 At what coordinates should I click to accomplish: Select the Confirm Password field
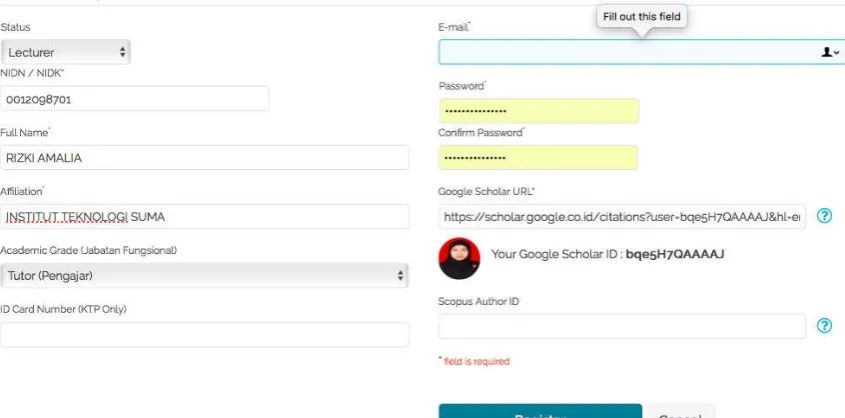tap(539, 158)
